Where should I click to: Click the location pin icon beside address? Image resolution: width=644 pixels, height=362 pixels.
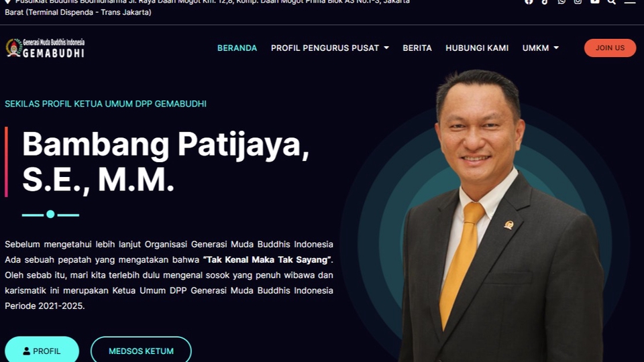[x=7, y=2]
